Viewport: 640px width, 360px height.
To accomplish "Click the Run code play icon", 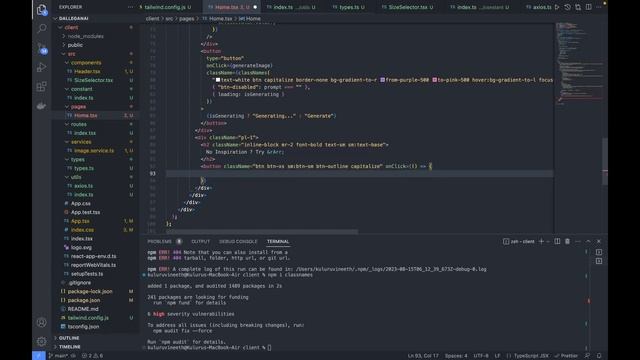I will 557,7.
